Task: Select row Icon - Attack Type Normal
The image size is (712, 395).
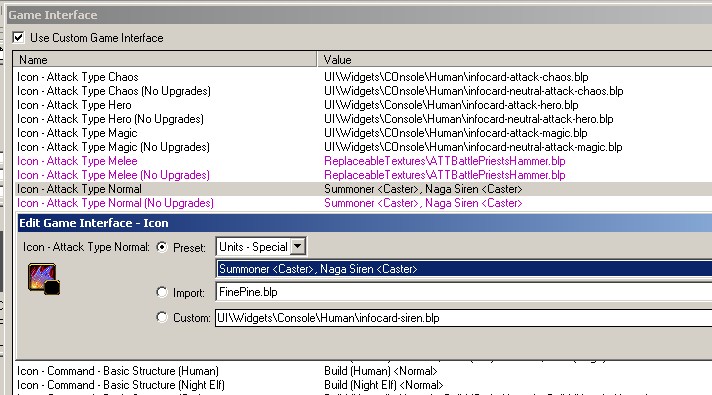Action: [79, 189]
